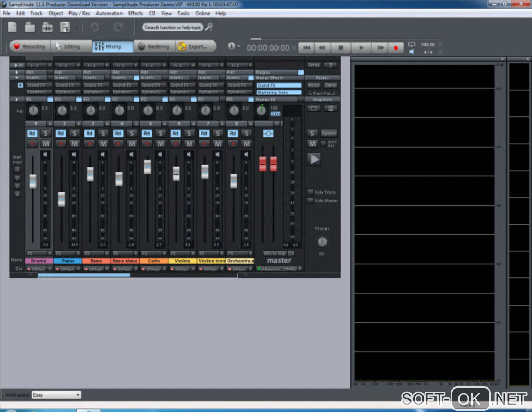Click the large play arrow in the mixer's right section
Viewport: 532px width, 412px height.
[x=315, y=159]
